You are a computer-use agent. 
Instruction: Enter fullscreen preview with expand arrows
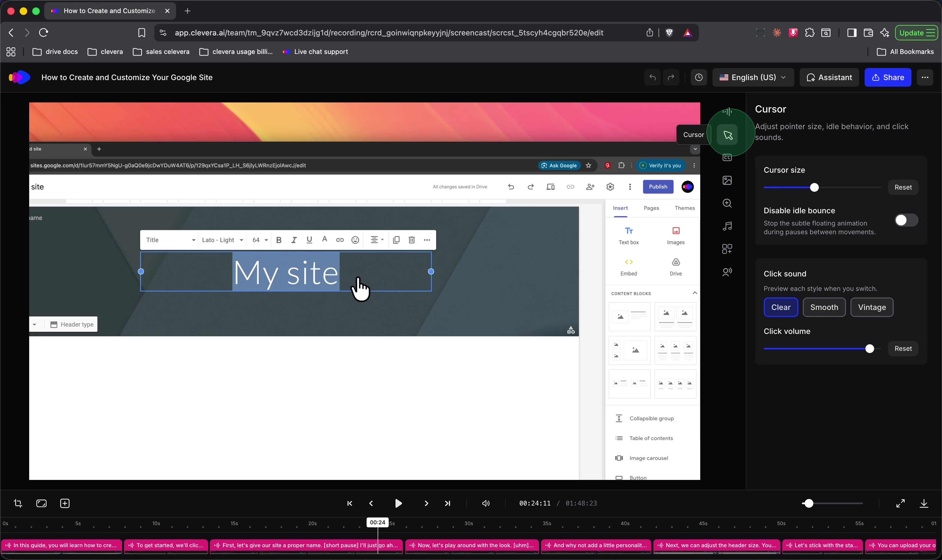point(901,503)
